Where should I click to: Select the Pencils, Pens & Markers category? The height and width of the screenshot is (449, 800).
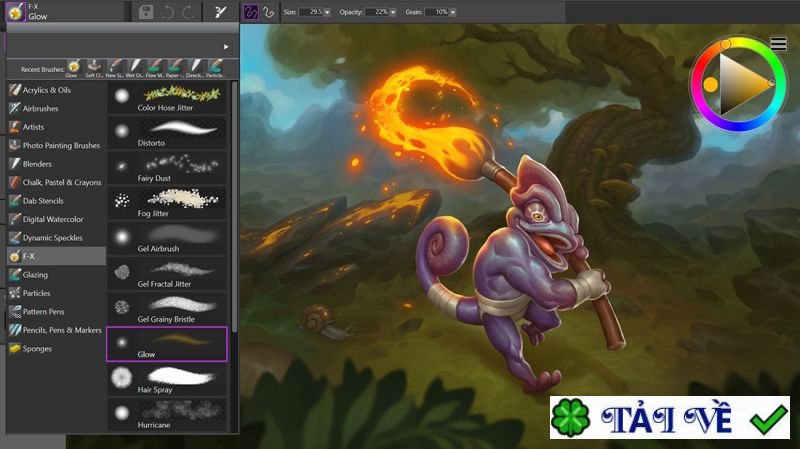pyautogui.click(x=56, y=330)
